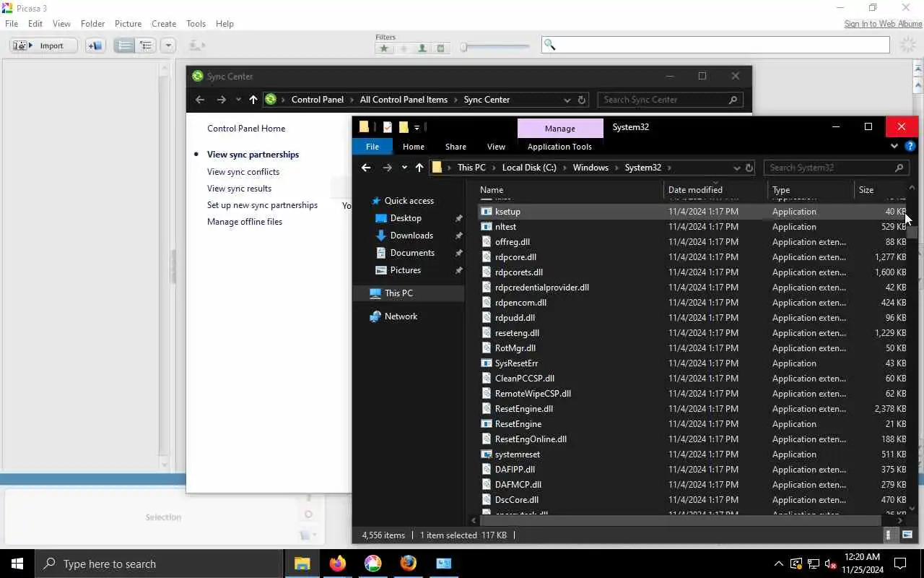Open the File tab in Explorer

tap(372, 147)
